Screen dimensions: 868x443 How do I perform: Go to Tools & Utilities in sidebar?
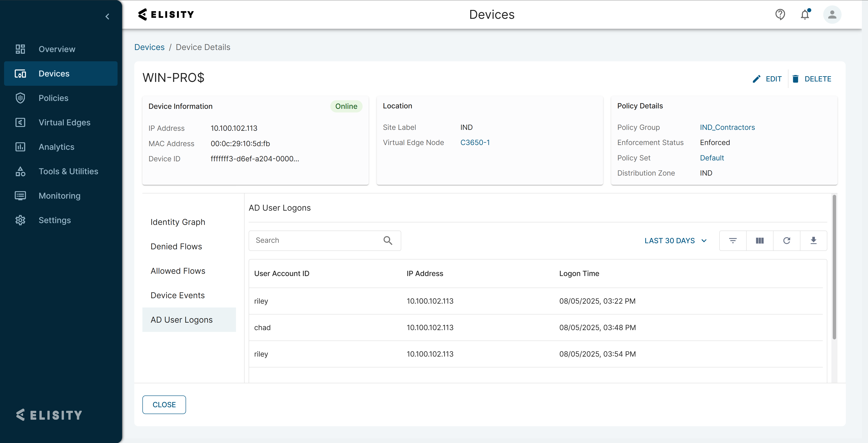click(68, 171)
